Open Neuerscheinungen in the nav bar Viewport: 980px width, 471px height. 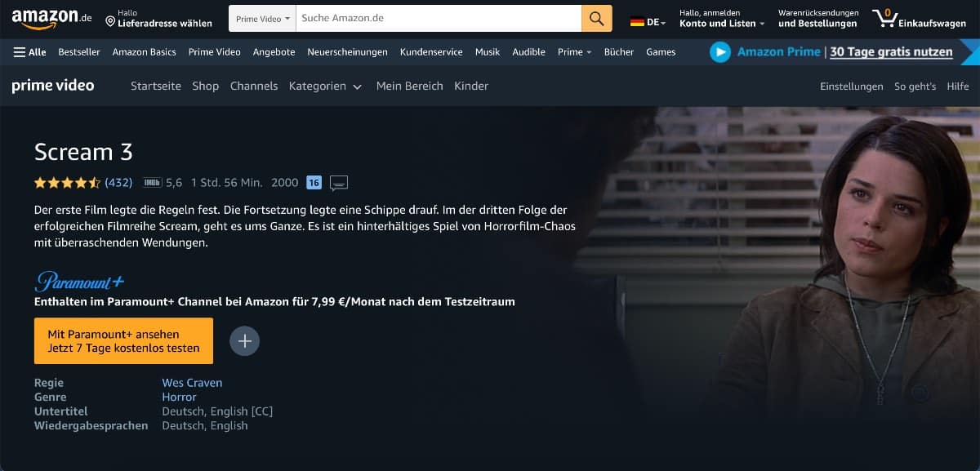[x=347, y=52]
